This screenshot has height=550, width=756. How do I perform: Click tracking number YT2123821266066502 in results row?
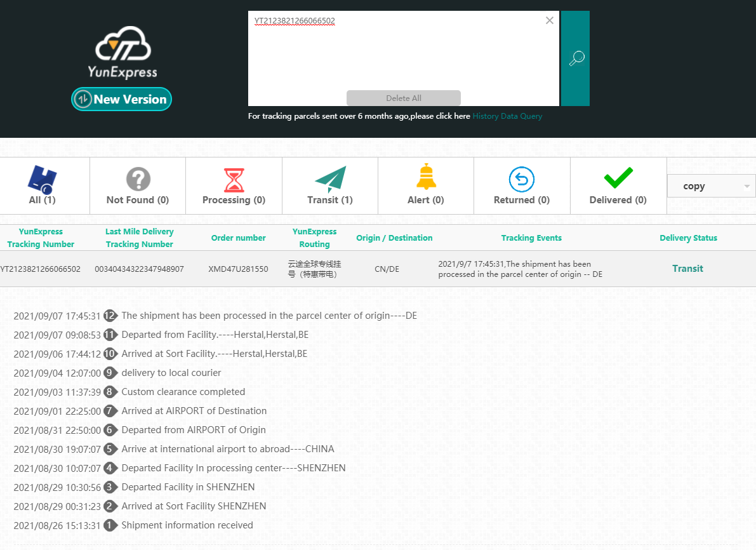[40, 269]
